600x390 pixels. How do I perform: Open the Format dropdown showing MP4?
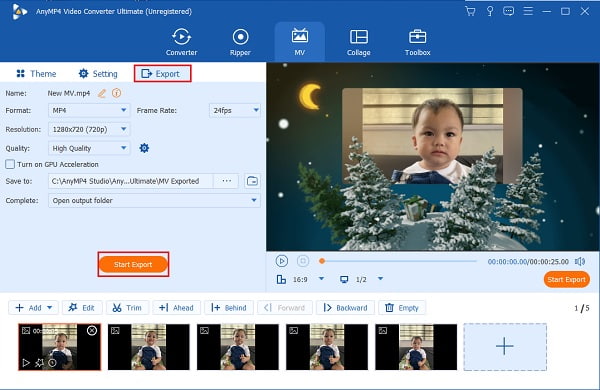click(x=89, y=110)
